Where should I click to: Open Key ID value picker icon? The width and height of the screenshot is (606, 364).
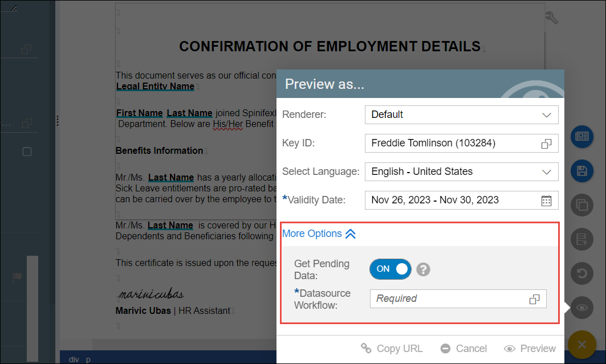click(546, 144)
